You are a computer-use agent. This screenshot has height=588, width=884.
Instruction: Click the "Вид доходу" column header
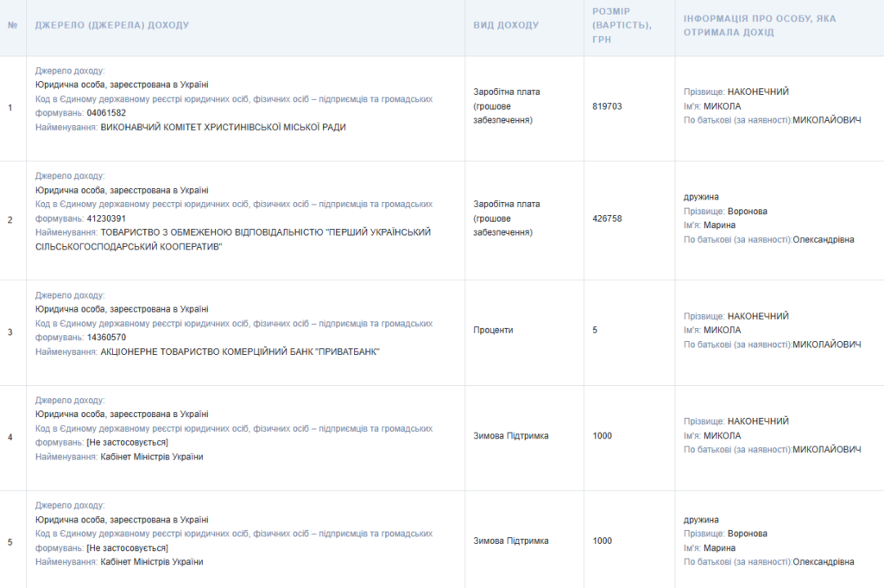[505, 25]
